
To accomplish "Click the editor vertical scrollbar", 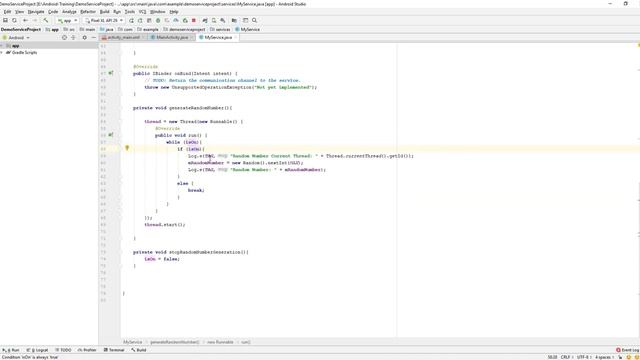I will [638, 190].
